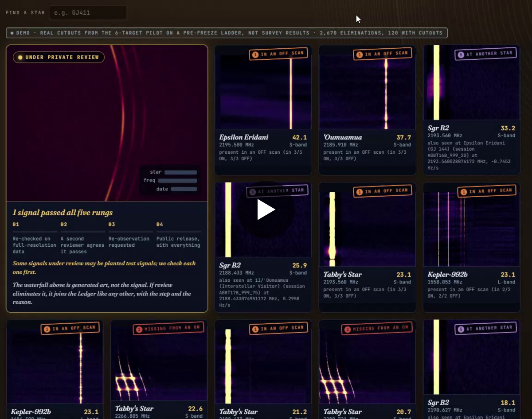Click the Off Scan badge on Tabby's Star 21.2

(278, 329)
